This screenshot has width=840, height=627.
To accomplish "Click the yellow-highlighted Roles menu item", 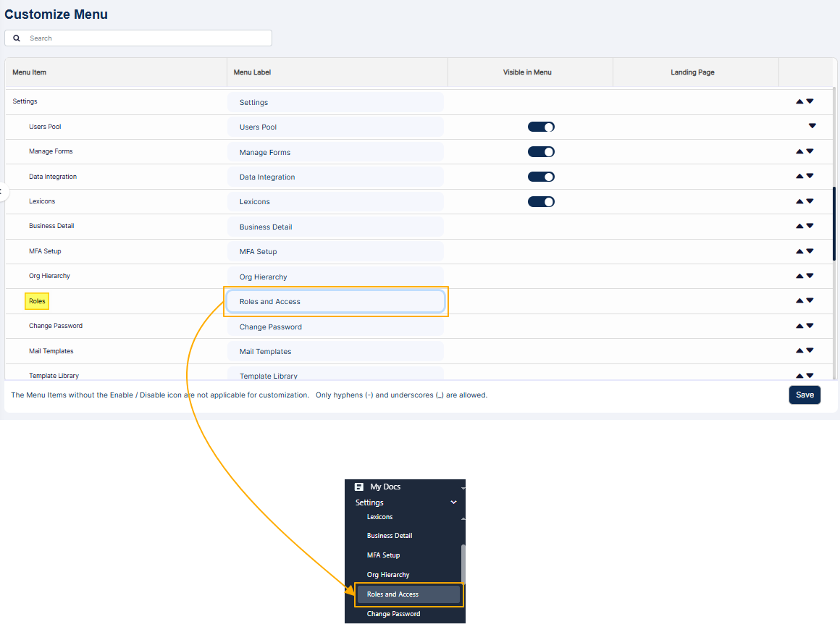I will (36, 300).
